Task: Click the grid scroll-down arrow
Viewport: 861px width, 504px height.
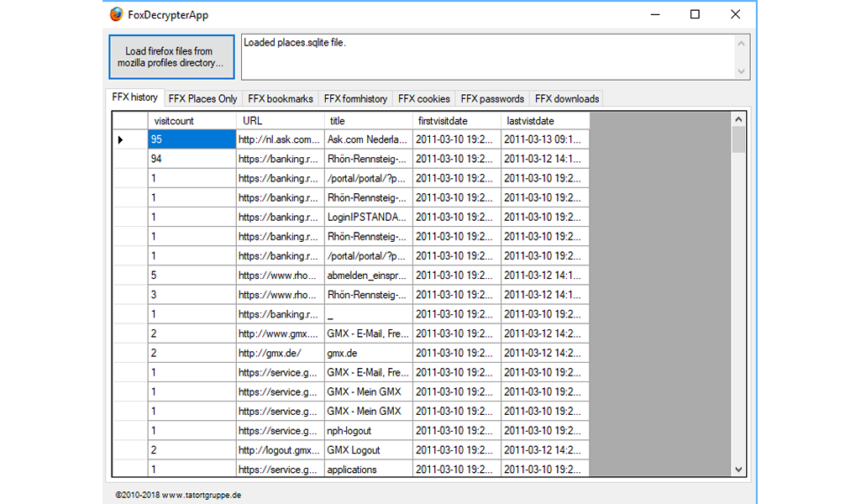Action: [x=738, y=470]
